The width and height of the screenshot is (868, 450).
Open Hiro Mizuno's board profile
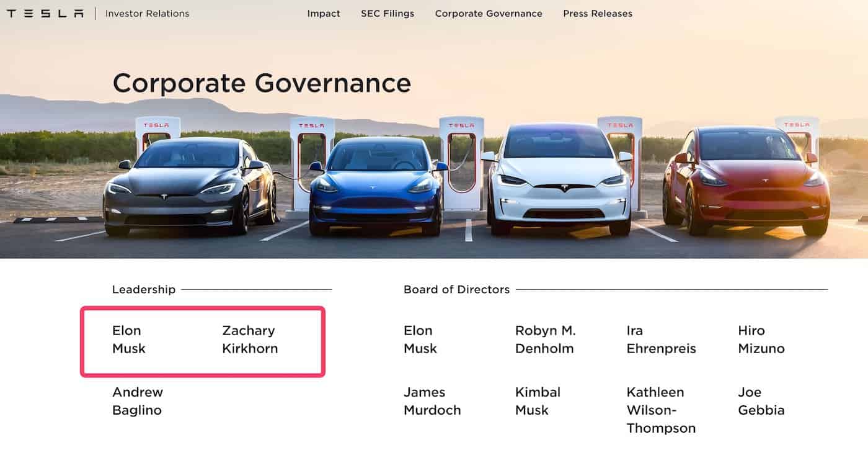click(x=761, y=340)
